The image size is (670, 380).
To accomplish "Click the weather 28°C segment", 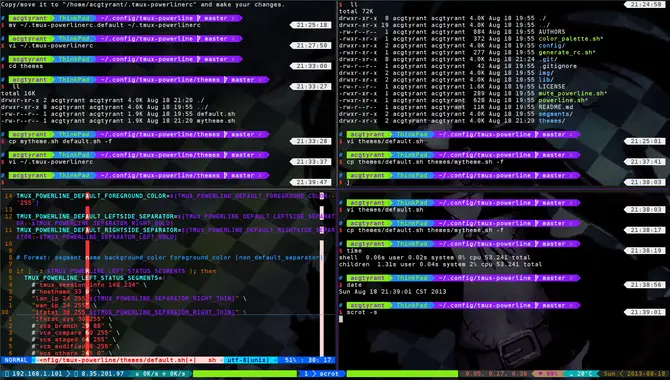I will 581,374.
